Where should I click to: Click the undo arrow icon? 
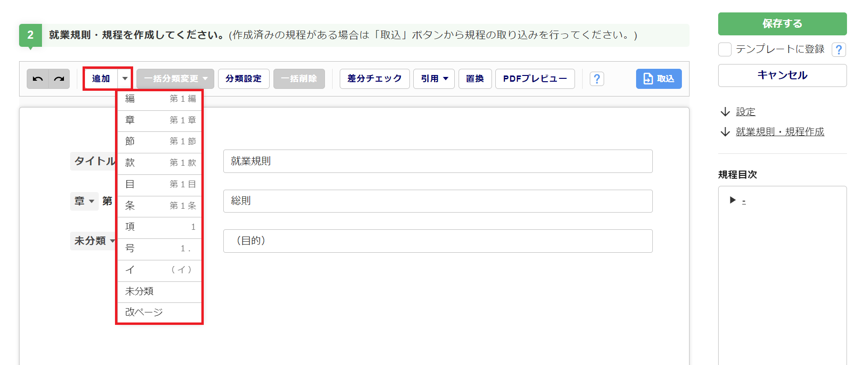click(38, 79)
